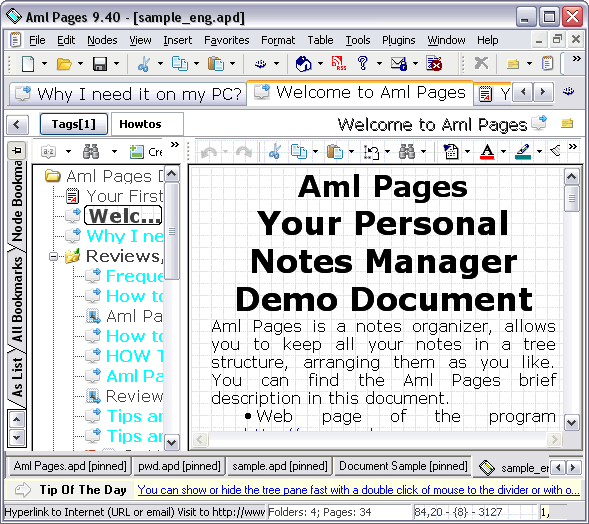
Task: Switch to Welcome to Aml Pages tab
Action: coord(360,92)
